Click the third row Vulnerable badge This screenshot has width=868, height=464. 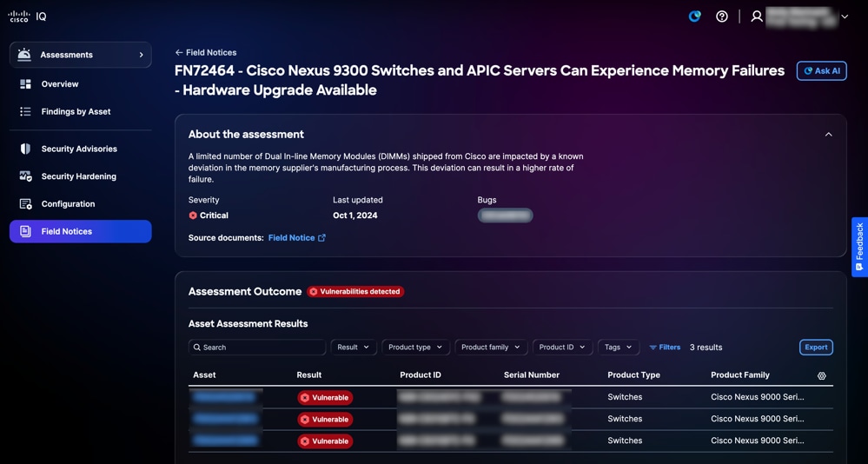click(x=325, y=441)
